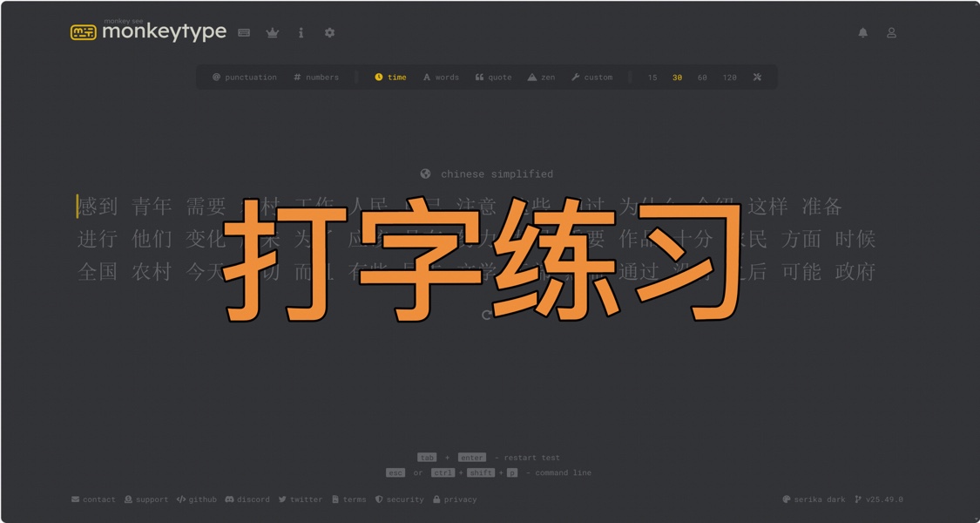Open custom duration with the wrench icon

[x=757, y=77]
